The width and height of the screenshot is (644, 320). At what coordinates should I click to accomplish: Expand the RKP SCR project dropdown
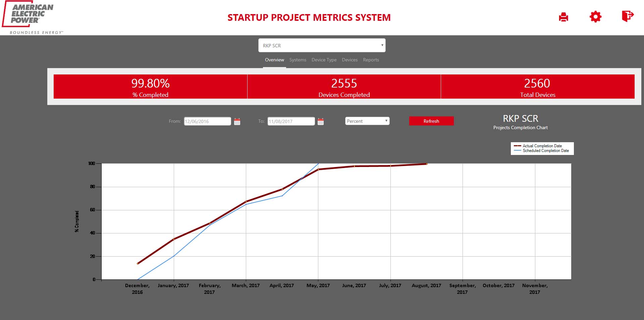pos(322,46)
